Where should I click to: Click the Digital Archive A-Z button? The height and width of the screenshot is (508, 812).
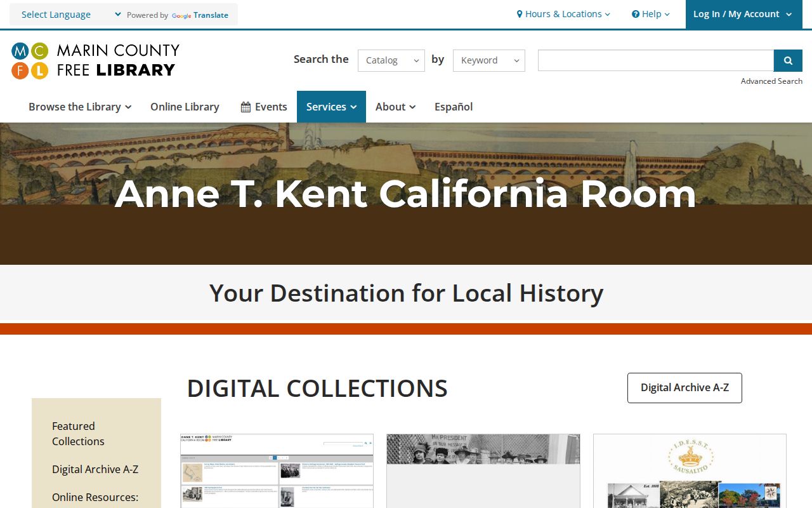(684, 387)
